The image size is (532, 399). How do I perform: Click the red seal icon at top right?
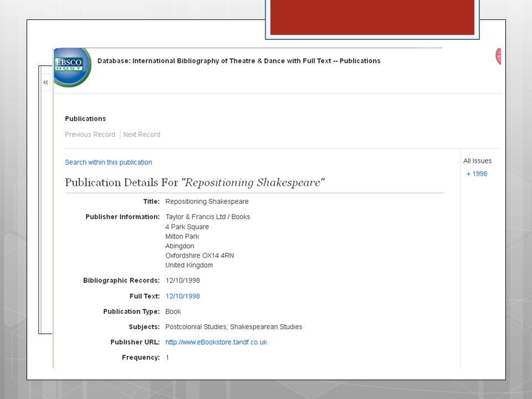coord(498,57)
